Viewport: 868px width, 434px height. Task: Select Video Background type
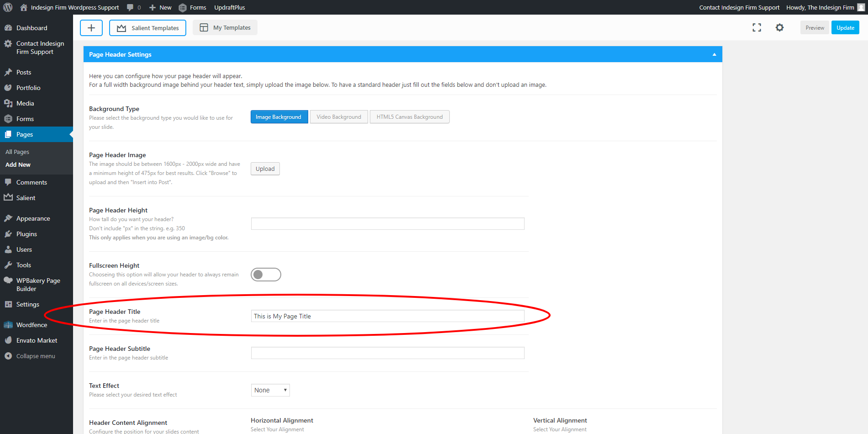point(339,117)
